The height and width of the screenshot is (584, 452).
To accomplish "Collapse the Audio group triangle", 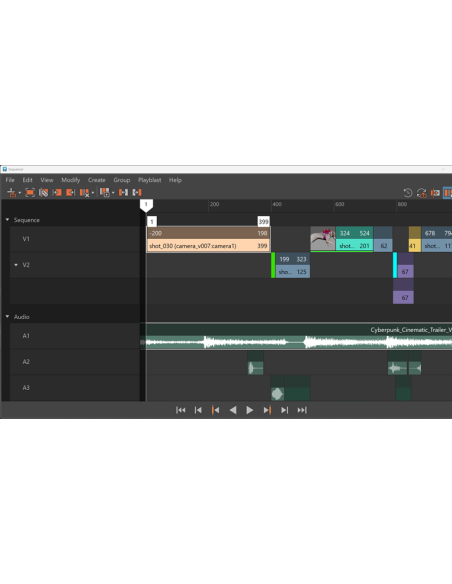I will 7,317.
